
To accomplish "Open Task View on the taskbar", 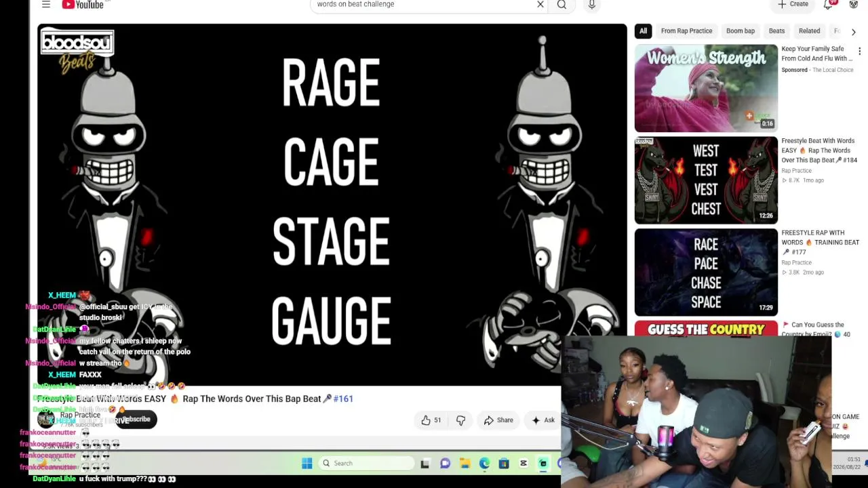I will pyautogui.click(x=425, y=464).
